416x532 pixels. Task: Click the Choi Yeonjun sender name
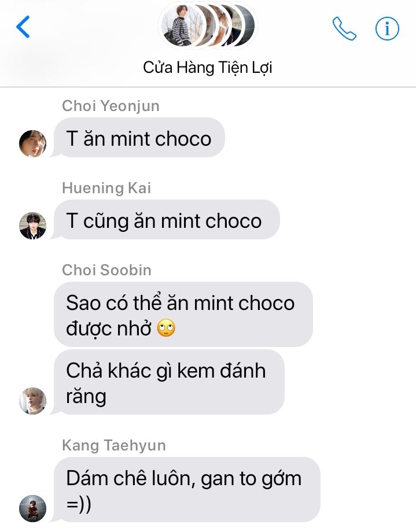pyautogui.click(x=111, y=106)
